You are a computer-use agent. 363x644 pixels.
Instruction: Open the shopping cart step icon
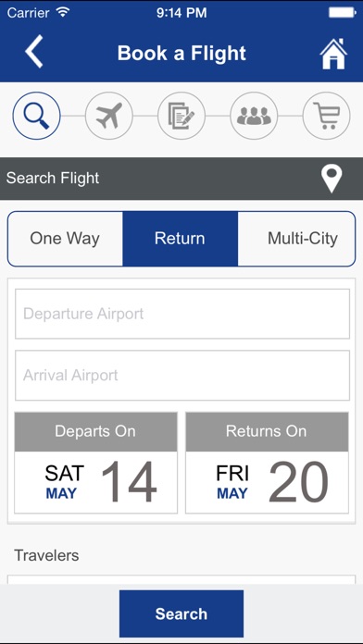[326, 116]
